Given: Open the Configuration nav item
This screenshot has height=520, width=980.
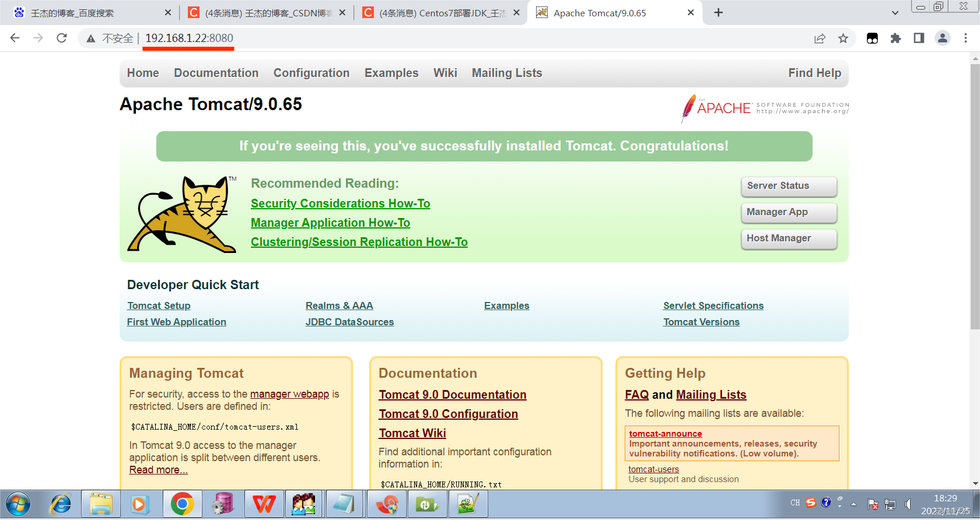Looking at the screenshot, I should click(311, 73).
